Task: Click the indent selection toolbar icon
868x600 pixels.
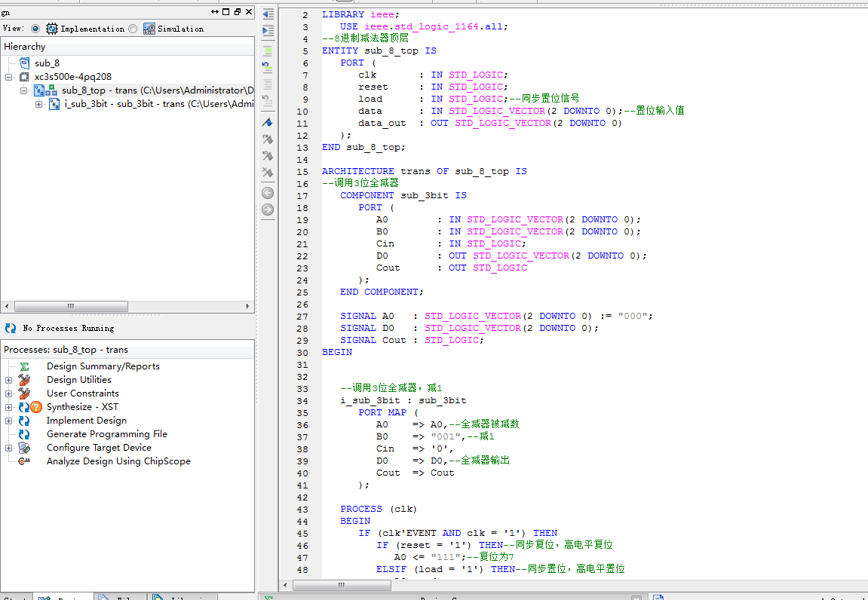Action: pyautogui.click(x=268, y=30)
